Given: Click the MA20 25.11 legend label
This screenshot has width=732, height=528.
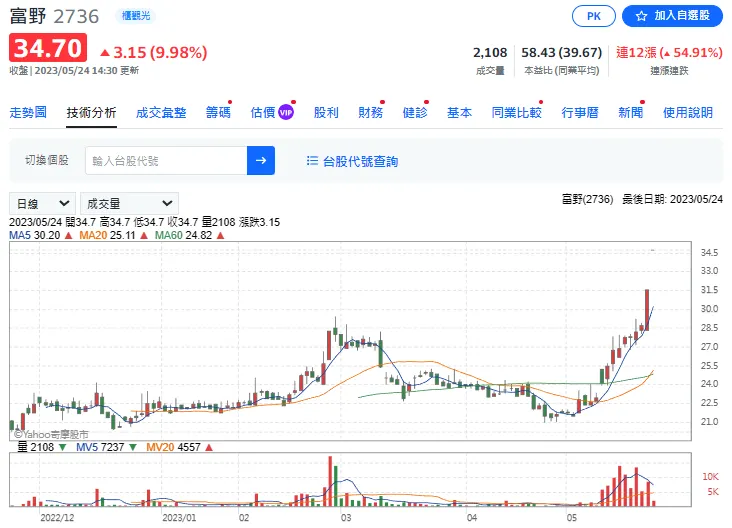Looking at the screenshot, I should (x=113, y=235).
